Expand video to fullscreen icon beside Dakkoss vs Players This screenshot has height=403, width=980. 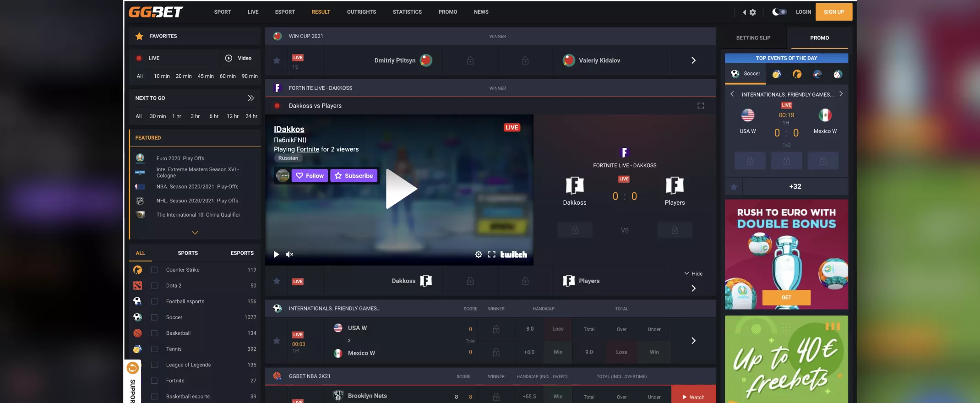[x=701, y=106]
